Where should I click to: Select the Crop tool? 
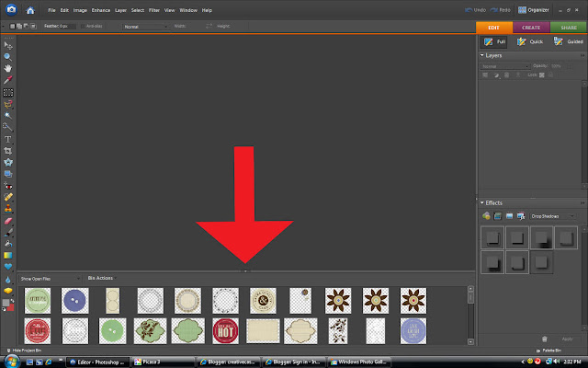pyautogui.click(x=8, y=151)
